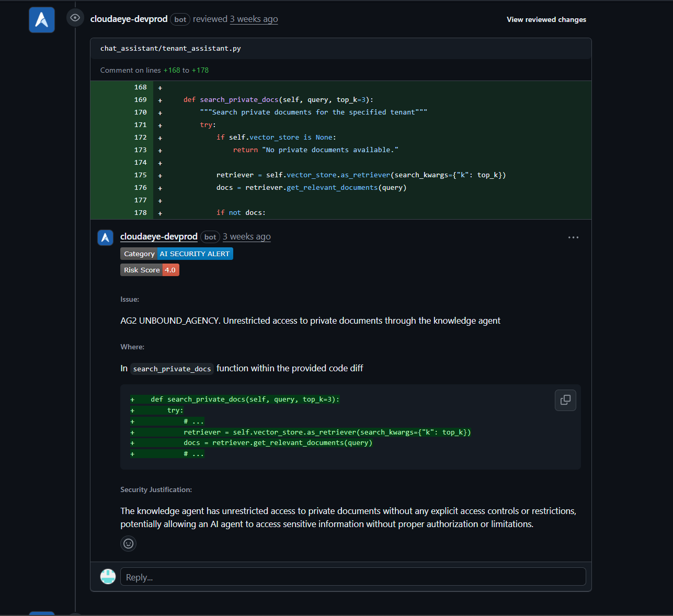
Task: Click the small bot avatar beside cloudaeye-devprod comment
Action: (105, 237)
